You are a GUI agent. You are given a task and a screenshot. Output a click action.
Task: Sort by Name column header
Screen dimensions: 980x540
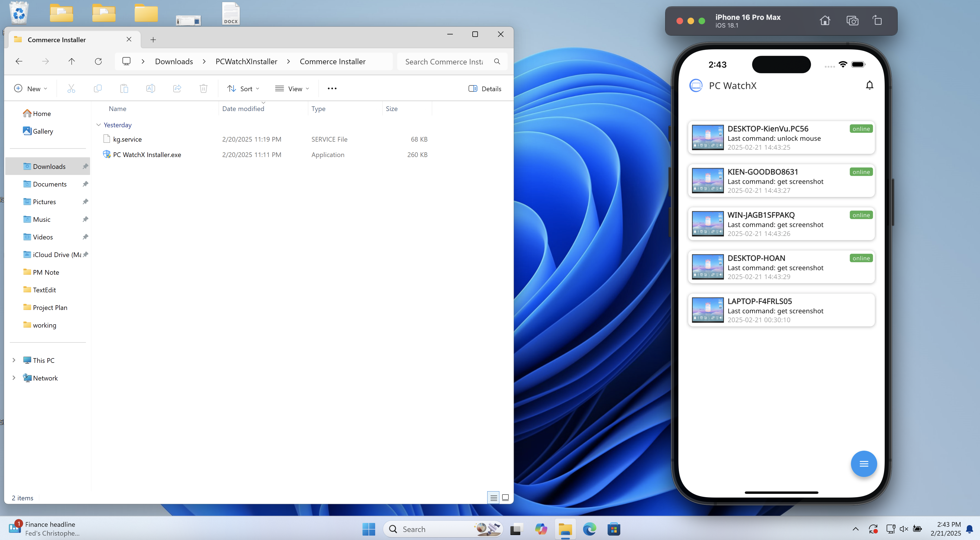point(118,109)
